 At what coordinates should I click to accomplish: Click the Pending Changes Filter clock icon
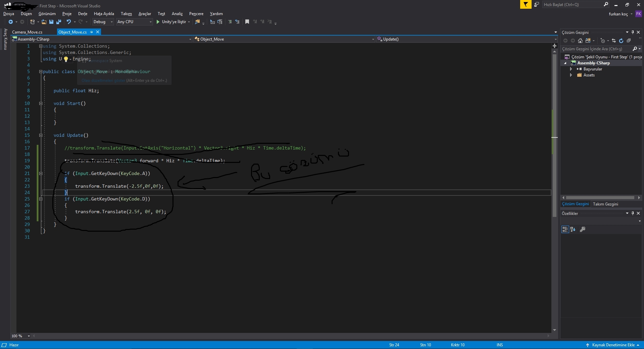(x=603, y=41)
